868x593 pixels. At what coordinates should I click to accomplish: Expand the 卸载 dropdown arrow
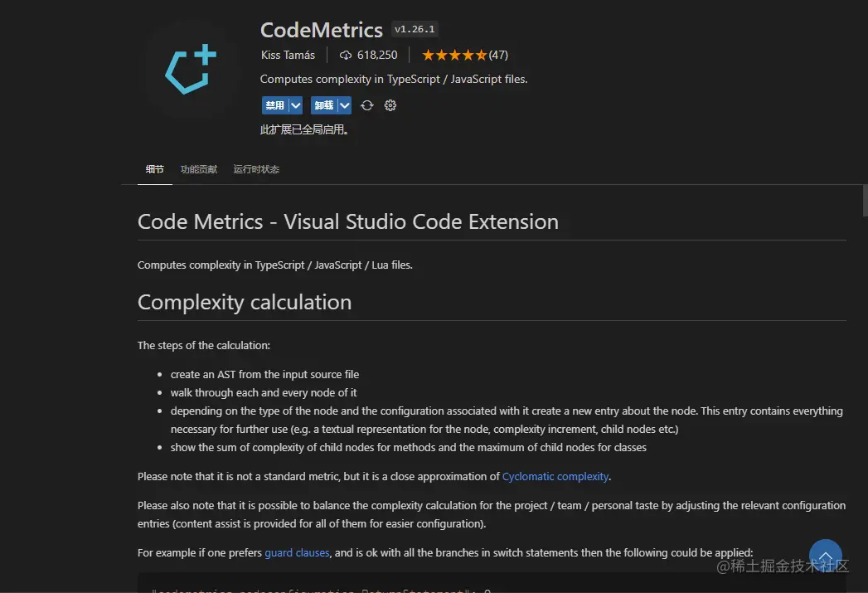click(x=345, y=105)
